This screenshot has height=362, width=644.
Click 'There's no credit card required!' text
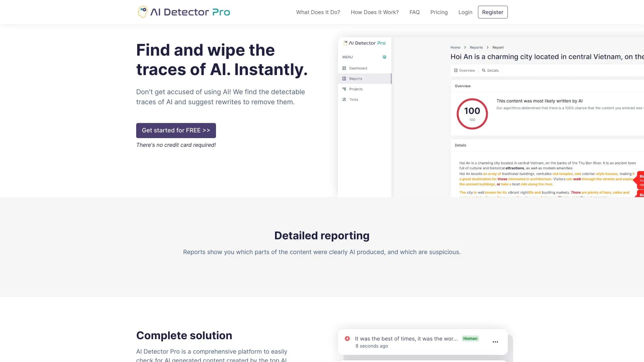coord(176,145)
